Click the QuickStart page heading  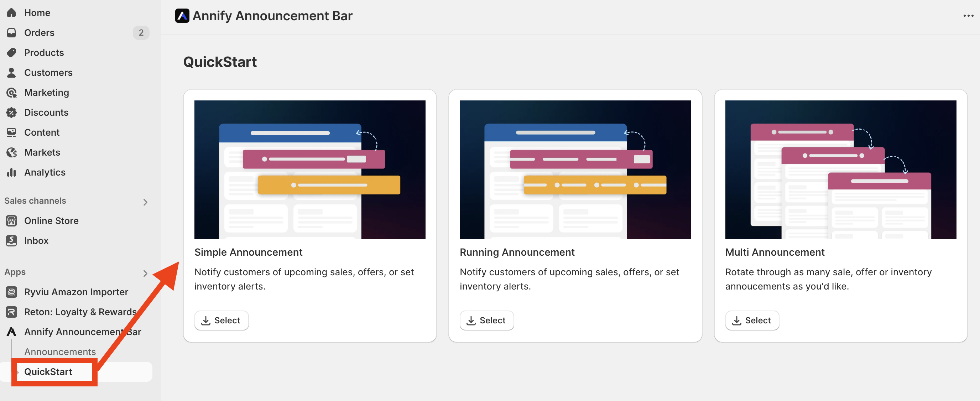[220, 62]
